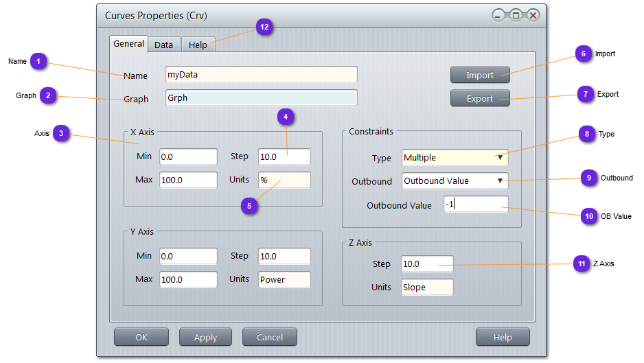Viewport: 644px width, 363px height.
Task: Switch to the Data tab
Action: coord(163,45)
